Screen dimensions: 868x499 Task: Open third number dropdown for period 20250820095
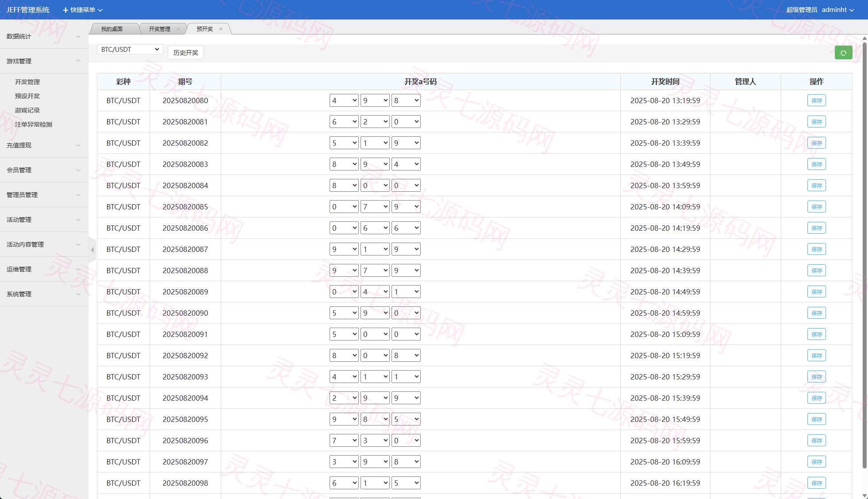pos(406,419)
